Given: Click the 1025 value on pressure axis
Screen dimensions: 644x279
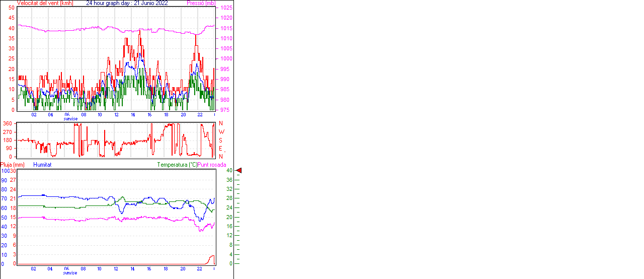Looking at the screenshot, I should click(226, 8).
